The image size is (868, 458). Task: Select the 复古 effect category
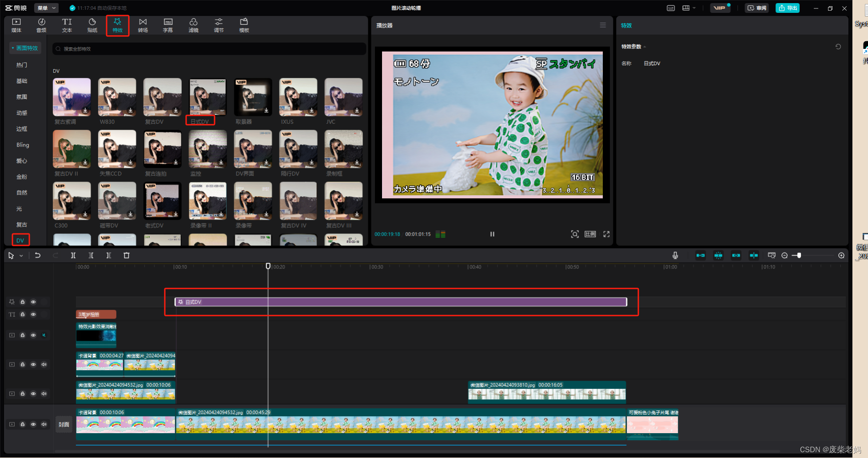point(22,225)
